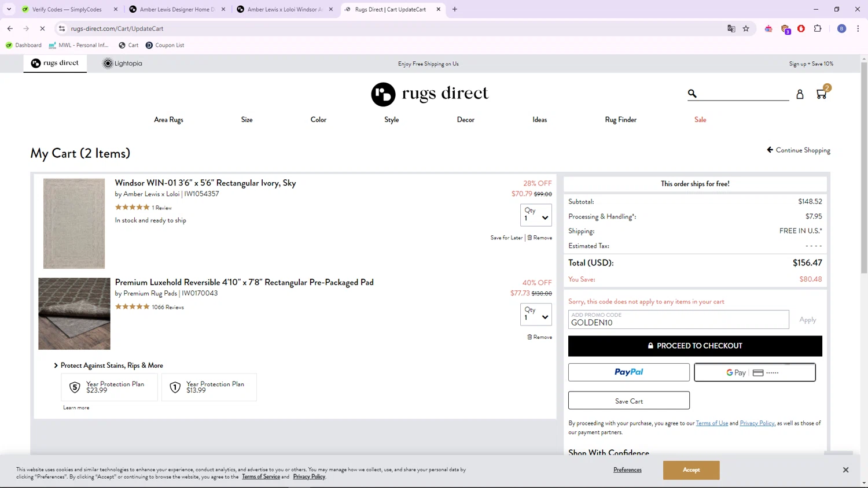Open the Windsor rug product thumbnail
This screenshot has height=488, width=868.
(x=74, y=224)
